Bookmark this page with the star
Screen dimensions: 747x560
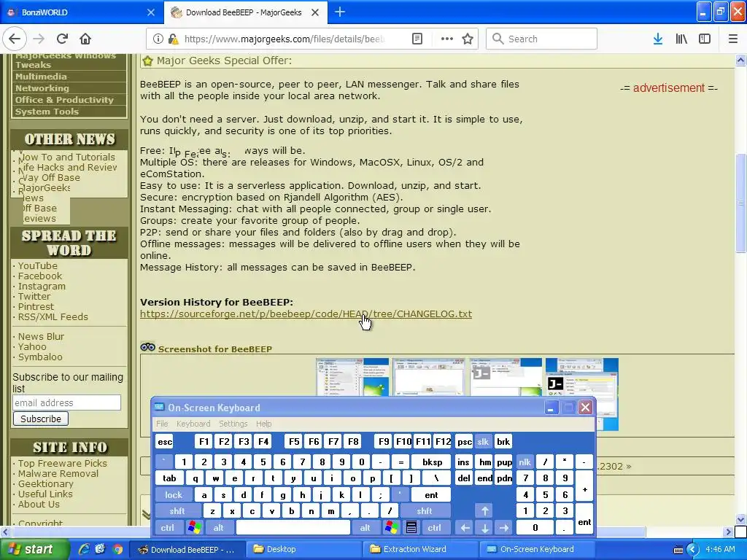click(468, 39)
